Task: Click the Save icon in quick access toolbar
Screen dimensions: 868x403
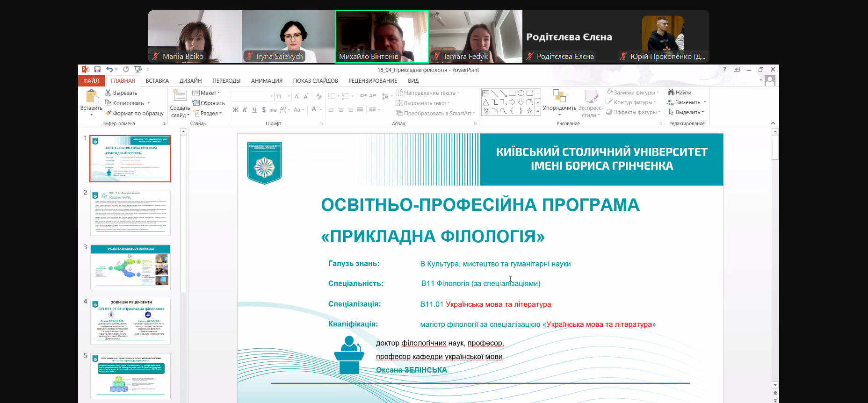Action: point(97,69)
